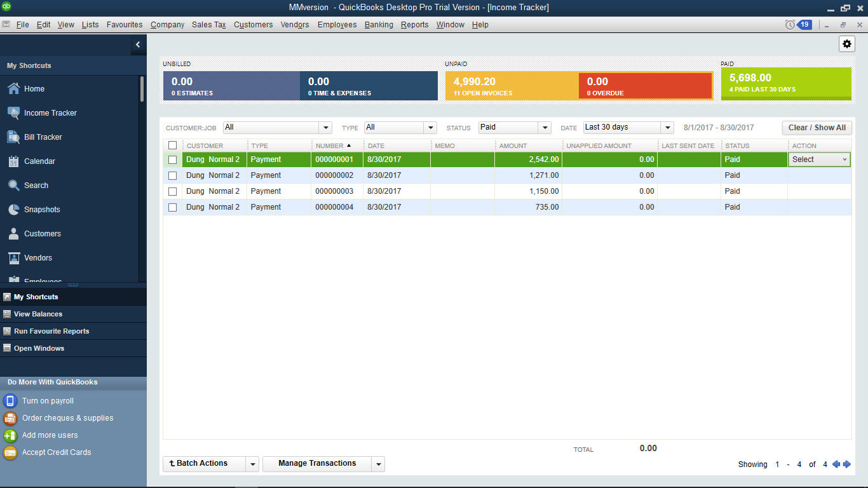Open reminders alarm clock icon
The image size is (868, 488).
click(x=790, y=25)
